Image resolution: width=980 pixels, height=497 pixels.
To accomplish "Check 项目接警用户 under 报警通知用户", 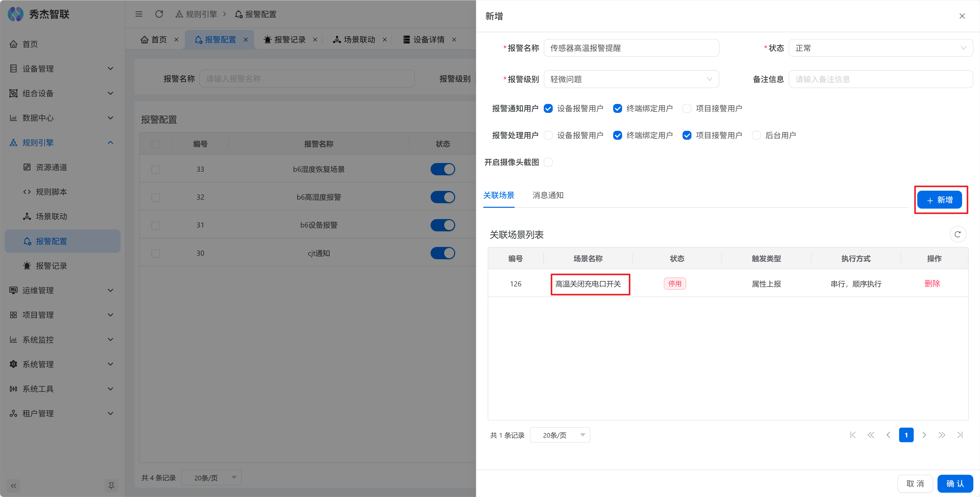I will [x=687, y=108].
